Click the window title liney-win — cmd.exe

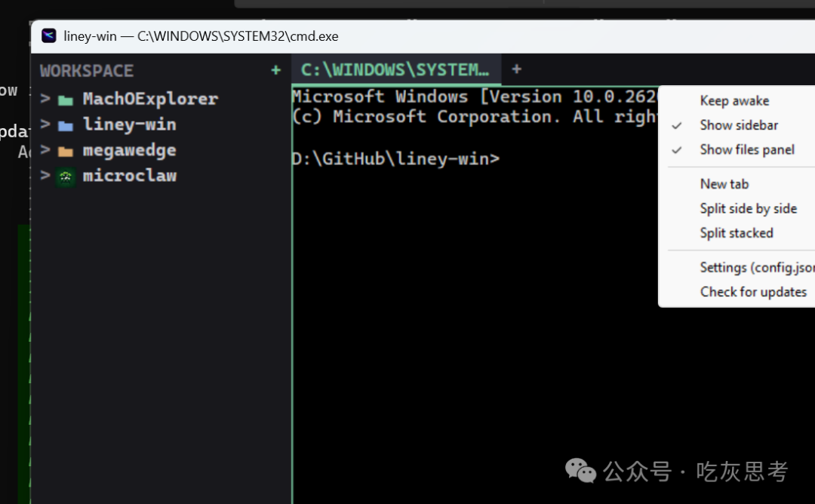pyautogui.click(x=201, y=36)
